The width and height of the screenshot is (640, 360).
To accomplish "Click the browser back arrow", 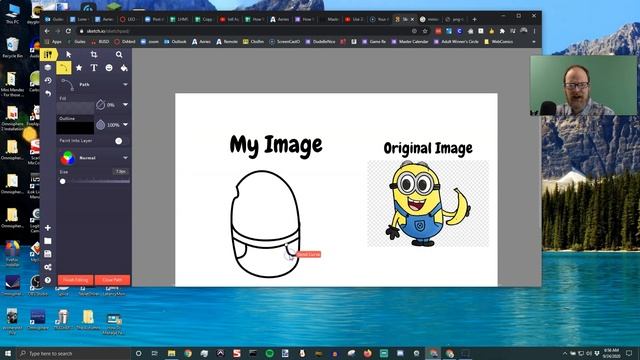I will pos(47,31).
